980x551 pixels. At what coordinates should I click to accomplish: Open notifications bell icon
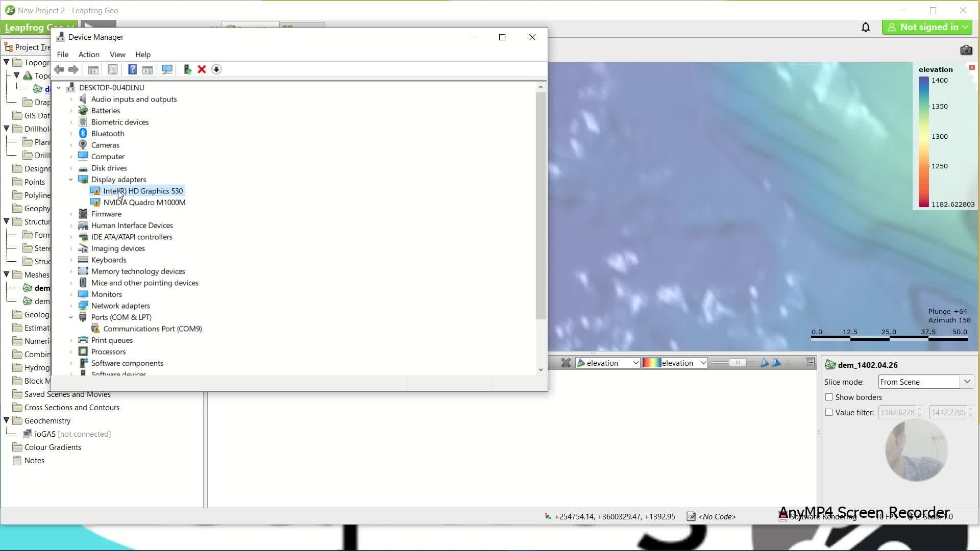tap(866, 27)
